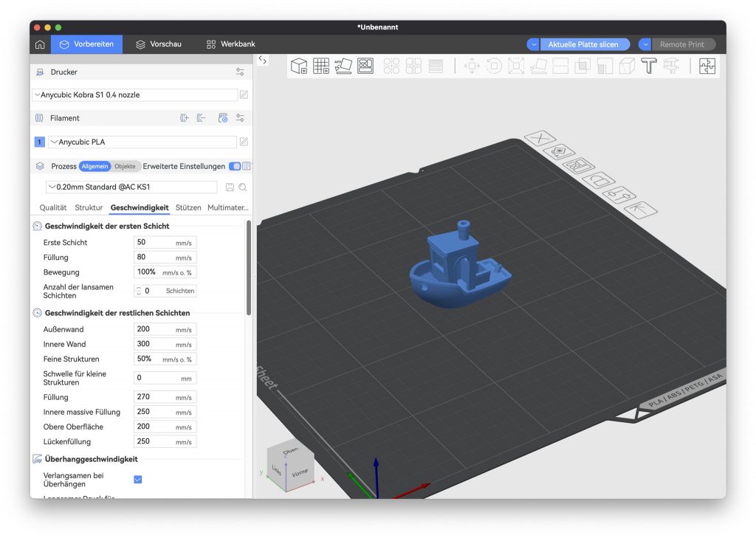This screenshot has height=538, width=756.
Task: Expand the 0.20mm Standard process preset dropdown
Action: [x=133, y=187]
